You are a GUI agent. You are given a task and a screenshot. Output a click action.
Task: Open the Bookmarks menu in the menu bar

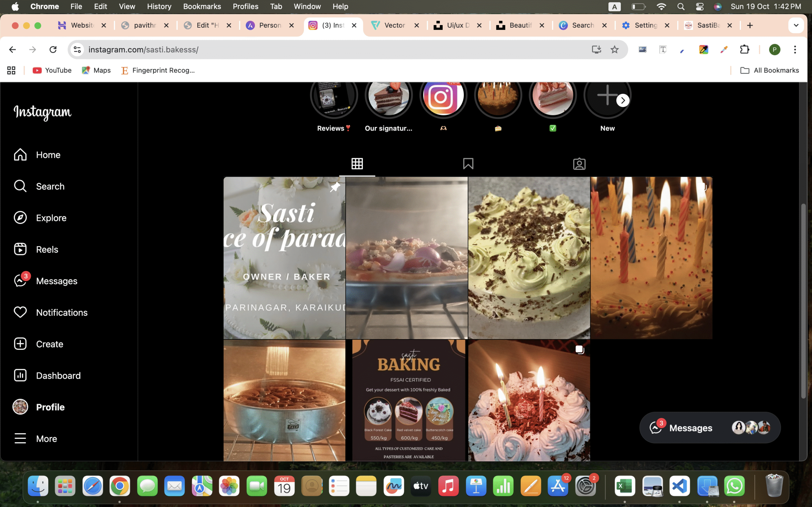(x=202, y=6)
